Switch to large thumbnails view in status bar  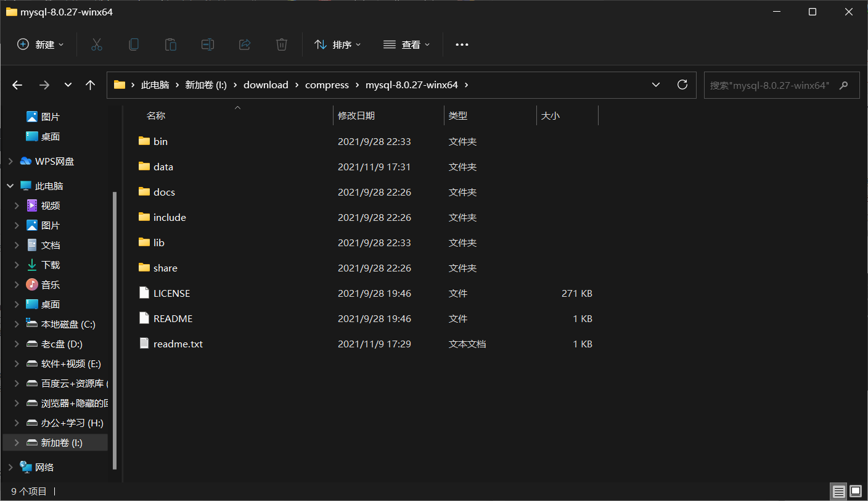coord(855,492)
